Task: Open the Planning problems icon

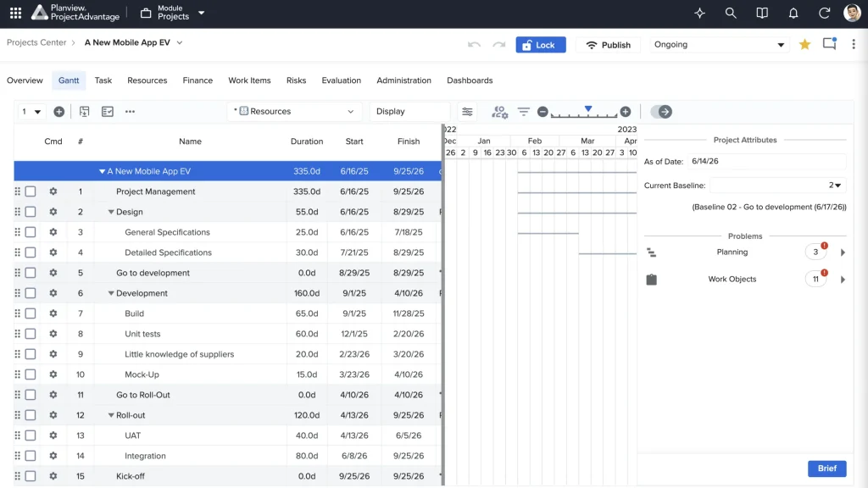Action: click(x=652, y=252)
